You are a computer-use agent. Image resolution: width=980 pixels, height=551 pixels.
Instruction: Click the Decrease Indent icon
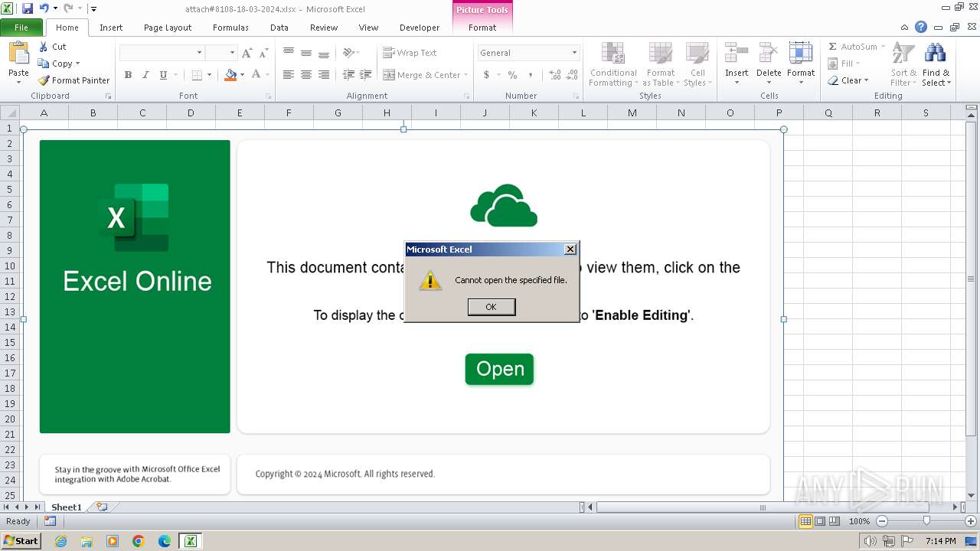(x=348, y=75)
